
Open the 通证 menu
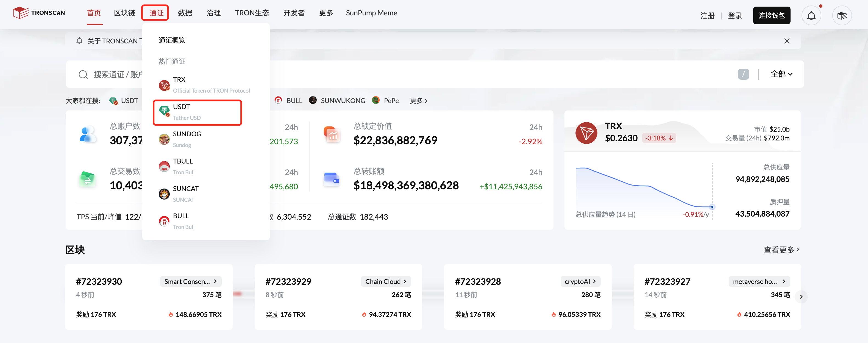pyautogui.click(x=156, y=13)
